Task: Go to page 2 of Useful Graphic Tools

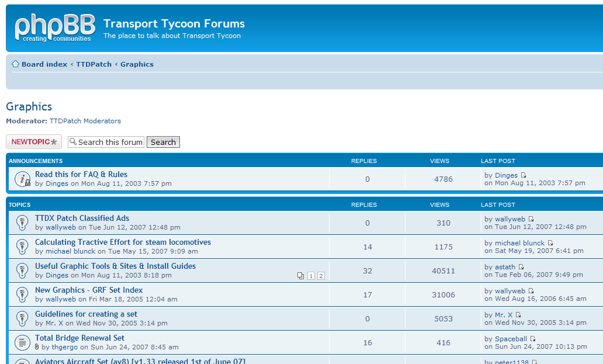Action: click(x=321, y=276)
